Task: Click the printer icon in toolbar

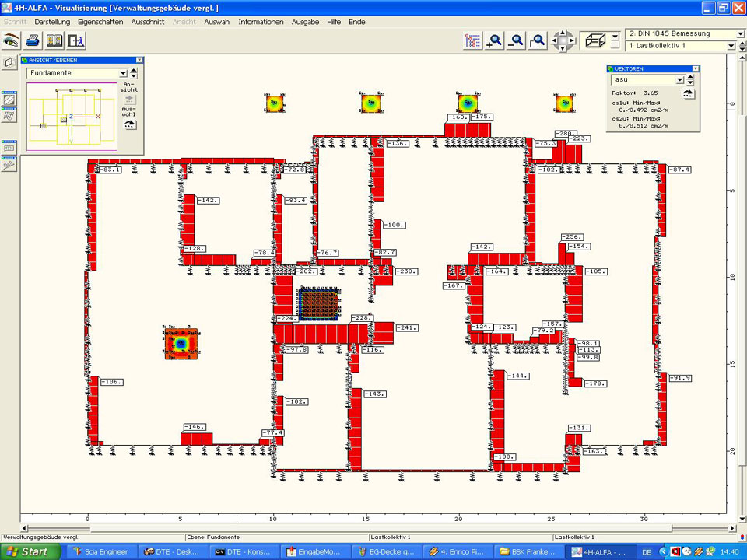Action: (x=33, y=40)
